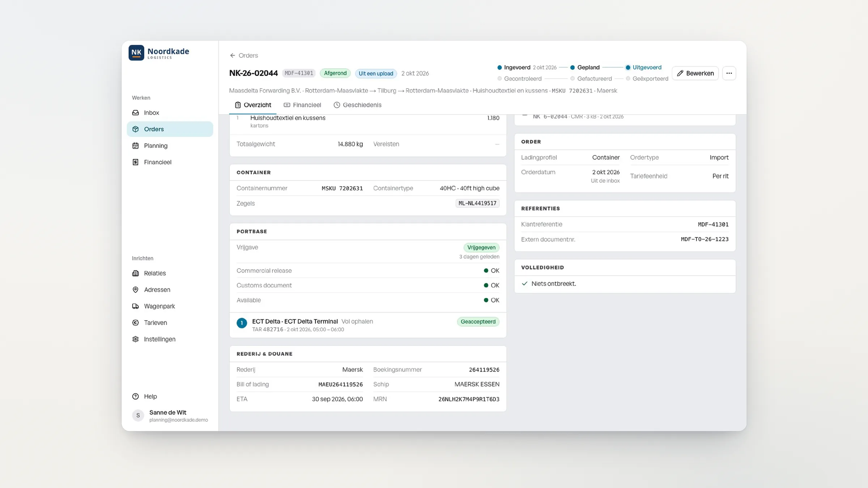Switch to the Financieel tab

point(302,105)
